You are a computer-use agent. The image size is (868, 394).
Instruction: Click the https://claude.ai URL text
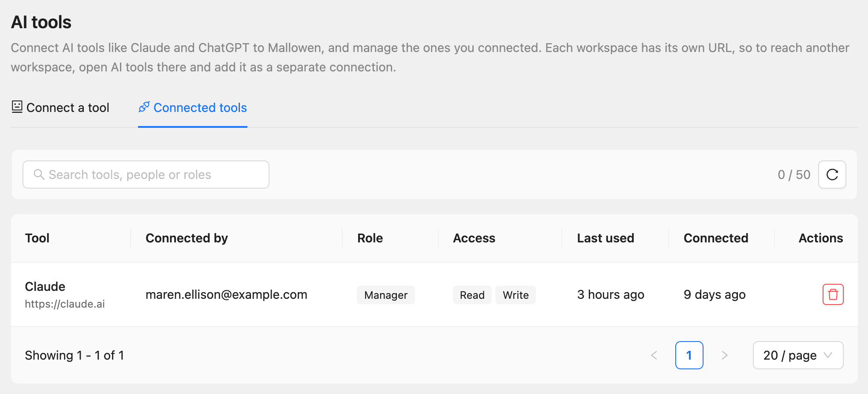65,304
